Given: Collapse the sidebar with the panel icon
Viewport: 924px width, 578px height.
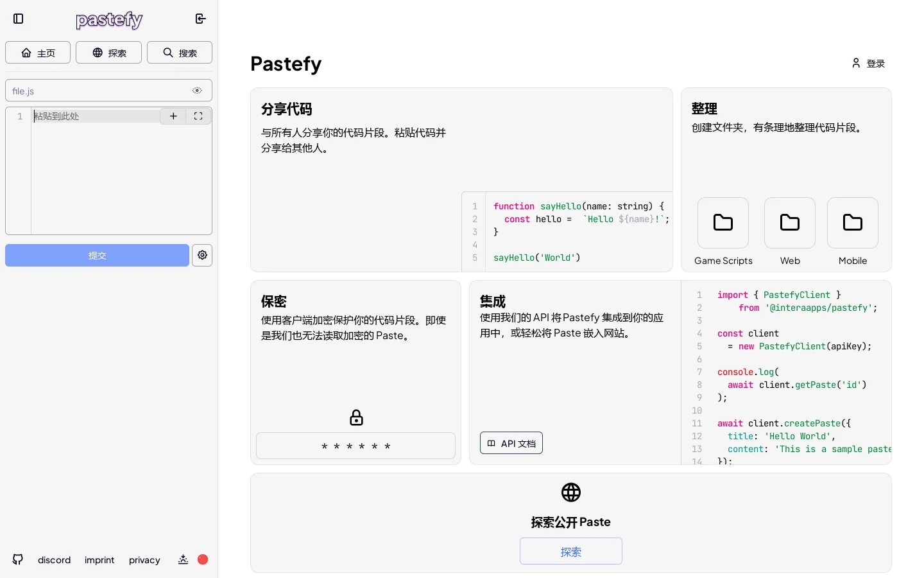Looking at the screenshot, I should [19, 19].
